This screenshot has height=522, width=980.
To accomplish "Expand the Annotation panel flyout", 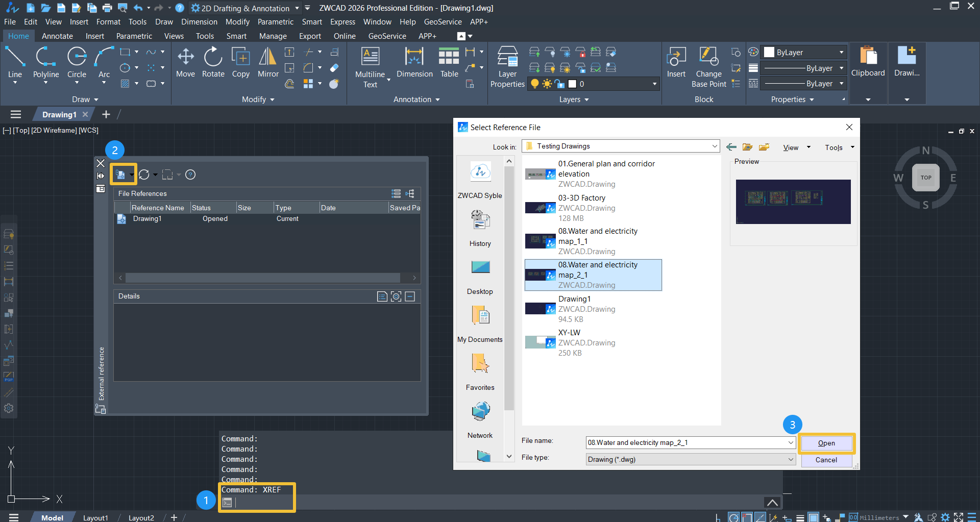I will coord(416,100).
